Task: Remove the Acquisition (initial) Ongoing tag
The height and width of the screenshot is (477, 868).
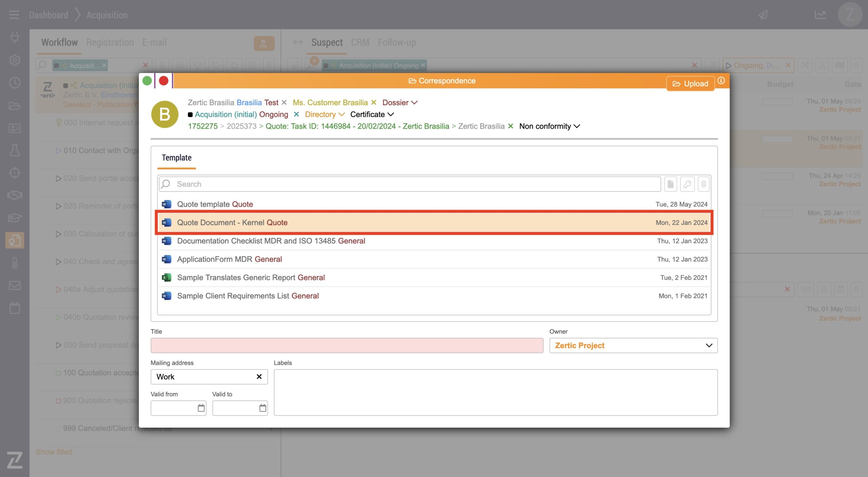Action: (x=296, y=114)
